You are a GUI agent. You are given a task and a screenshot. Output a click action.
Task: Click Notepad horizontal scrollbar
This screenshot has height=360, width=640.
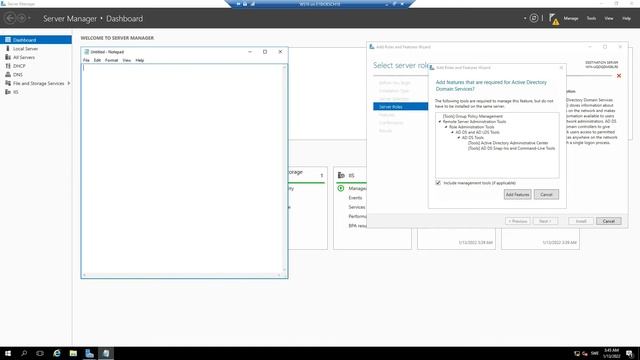(x=182, y=275)
